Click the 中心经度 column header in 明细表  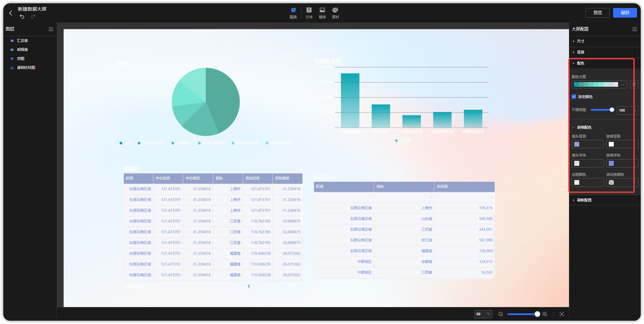tap(168, 178)
